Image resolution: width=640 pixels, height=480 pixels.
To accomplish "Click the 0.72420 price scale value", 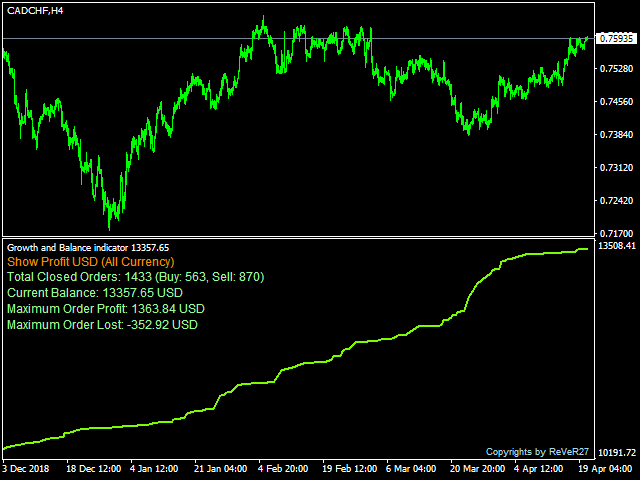I will pos(616,201).
